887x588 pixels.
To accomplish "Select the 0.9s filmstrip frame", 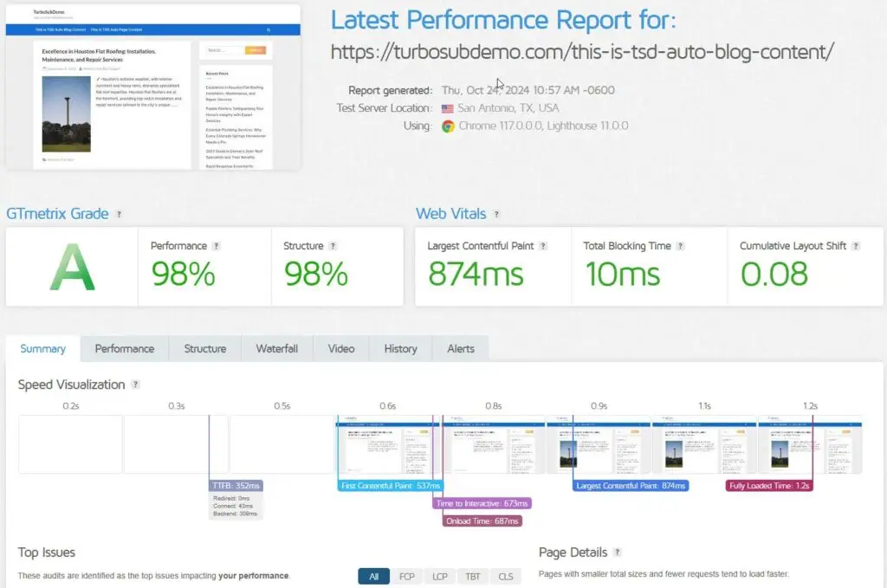I will coord(599,444).
